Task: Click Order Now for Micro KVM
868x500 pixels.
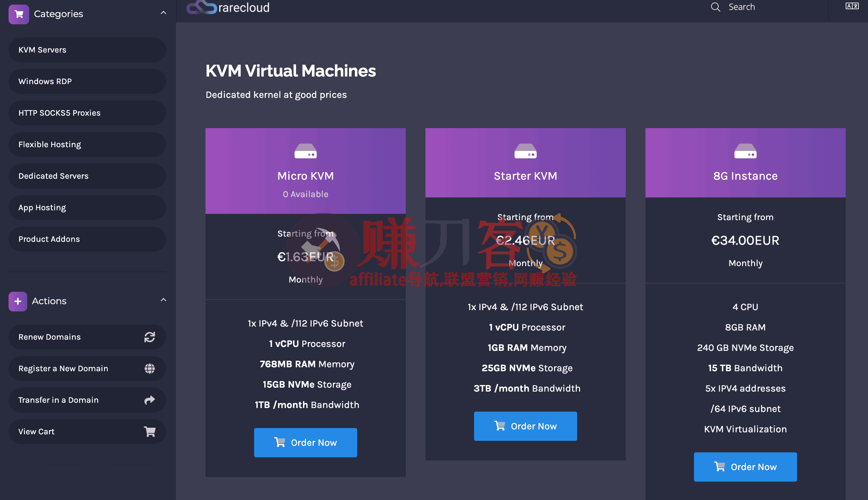Action: (x=305, y=443)
